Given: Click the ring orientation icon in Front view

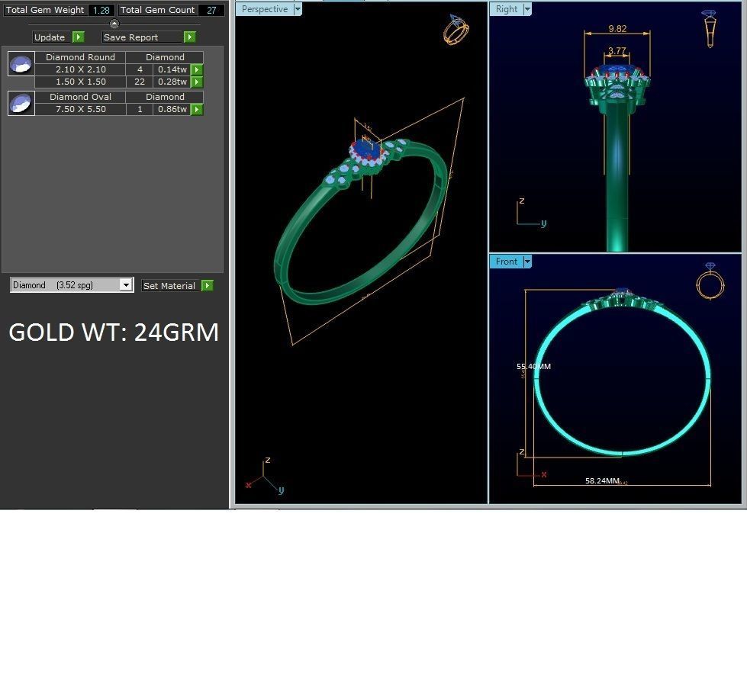Looking at the screenshot, I should (710, 281).
